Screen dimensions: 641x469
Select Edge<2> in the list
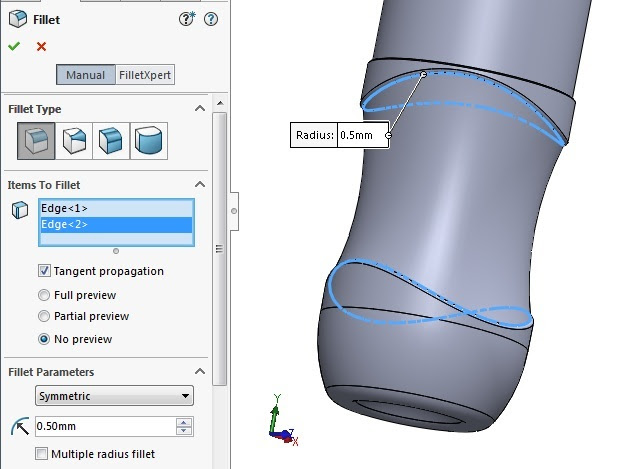tap(116, 224)
